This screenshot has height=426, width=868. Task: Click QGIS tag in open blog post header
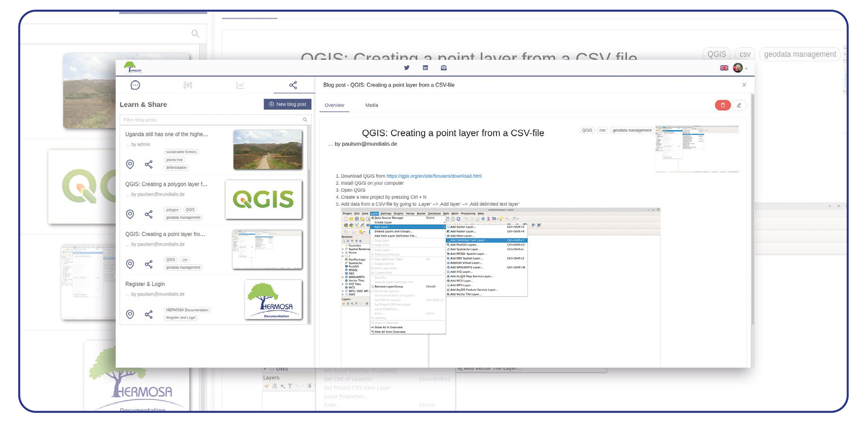tap(587, 131)
